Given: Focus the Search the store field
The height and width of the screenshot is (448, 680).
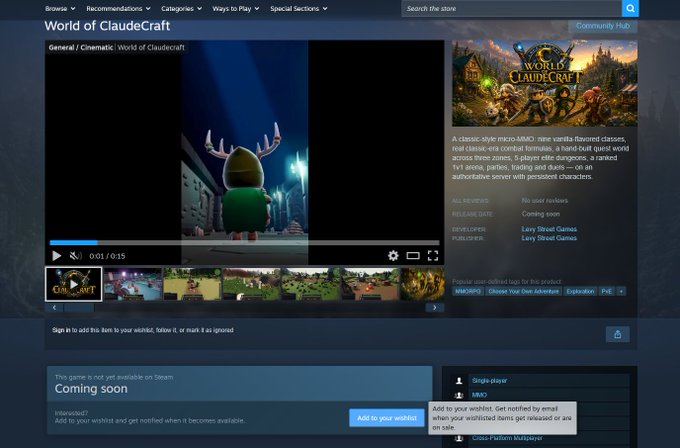Looking at the screenshot, I should tap(511, 8).
